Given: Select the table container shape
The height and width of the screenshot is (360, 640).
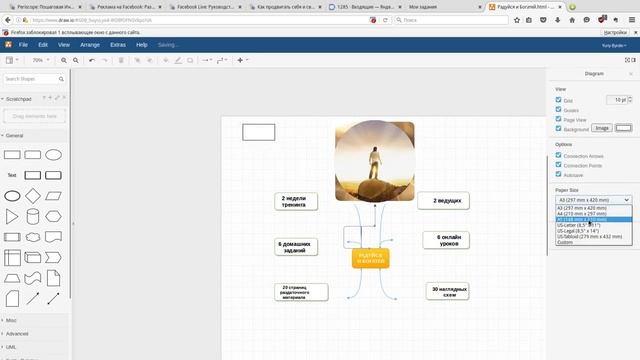Looking at the screenshot, I should (12, 258).
